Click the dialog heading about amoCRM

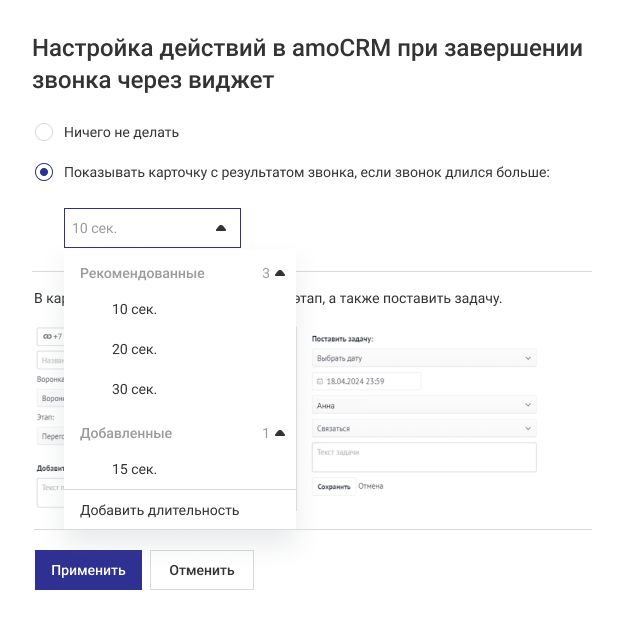click(307, 64)
